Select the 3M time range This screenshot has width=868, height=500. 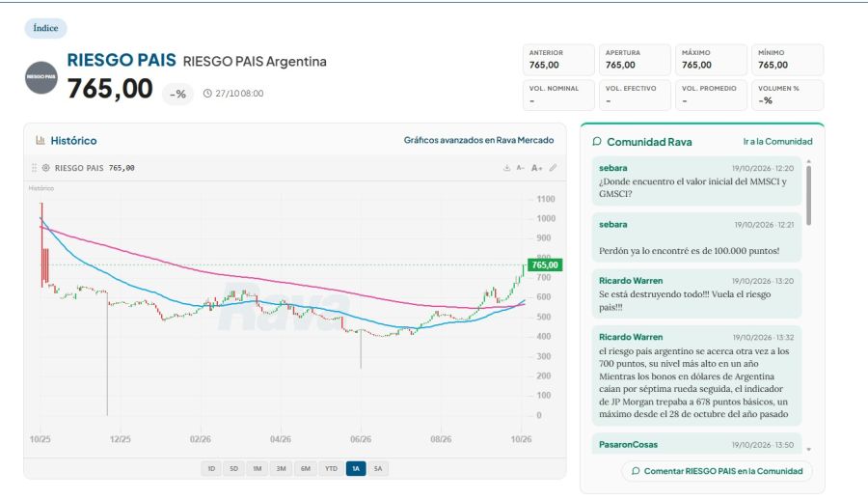282,468
